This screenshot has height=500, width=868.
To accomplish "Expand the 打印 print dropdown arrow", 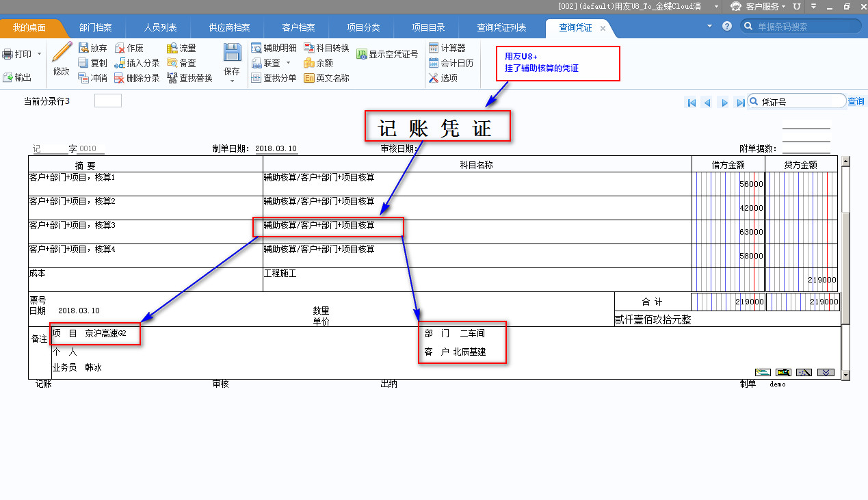I will click(39, 54).
